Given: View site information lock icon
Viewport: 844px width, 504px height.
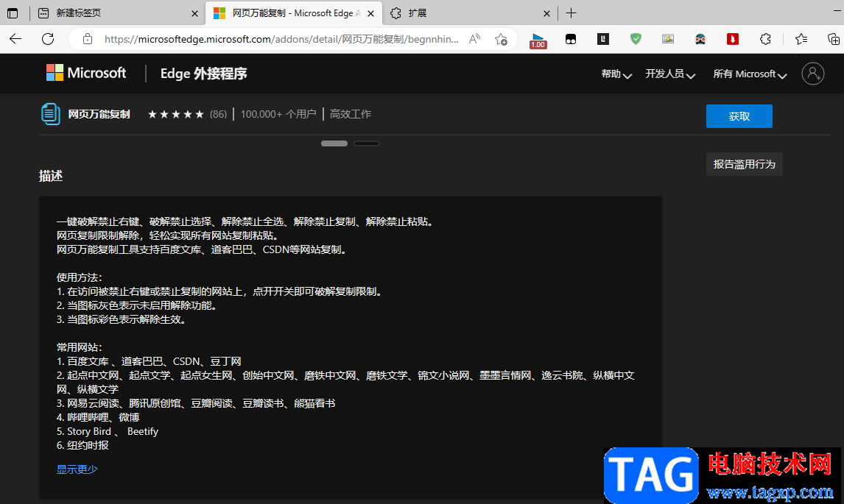Looking at the screenshot, I should [x=87, y=39].
